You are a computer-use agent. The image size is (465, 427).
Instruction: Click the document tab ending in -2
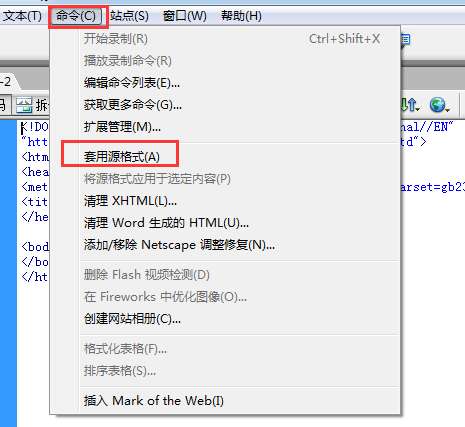click(7, 81)
